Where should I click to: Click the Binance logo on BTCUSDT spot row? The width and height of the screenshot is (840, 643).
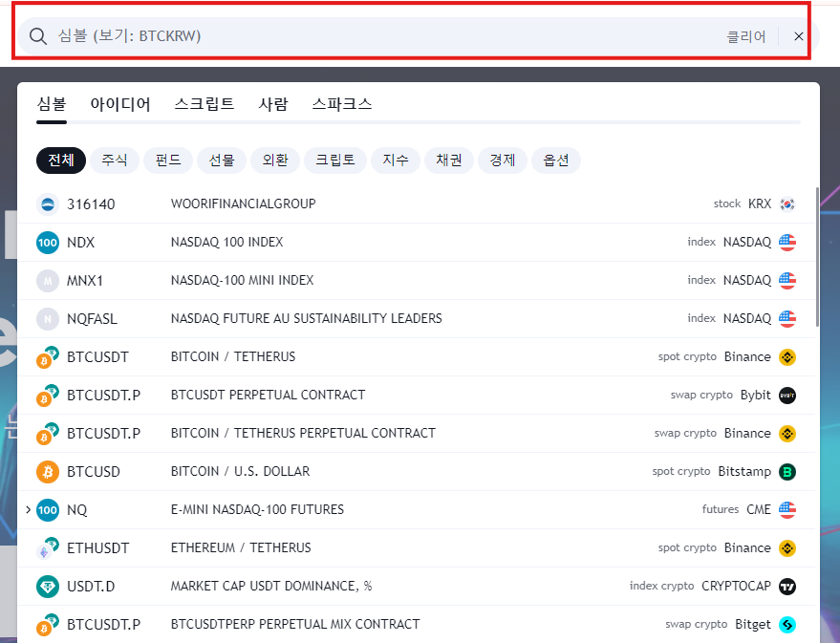pos(787,357)
